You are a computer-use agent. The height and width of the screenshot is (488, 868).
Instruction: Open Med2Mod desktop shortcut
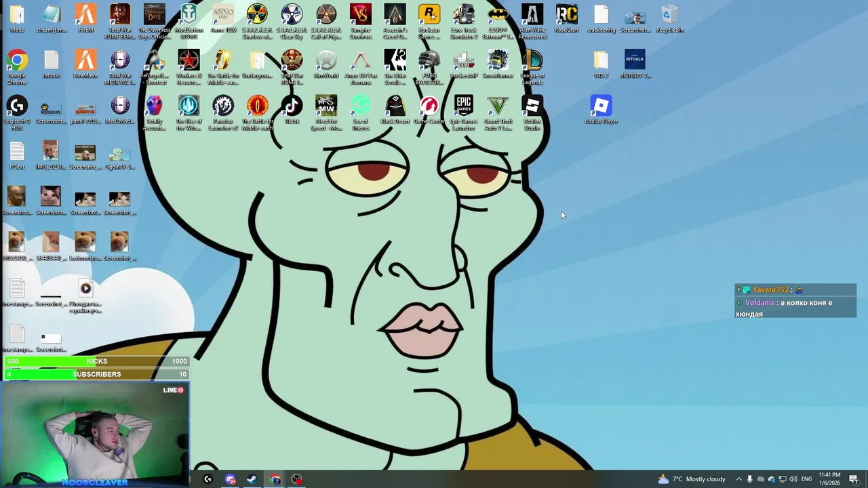(120, 110)
